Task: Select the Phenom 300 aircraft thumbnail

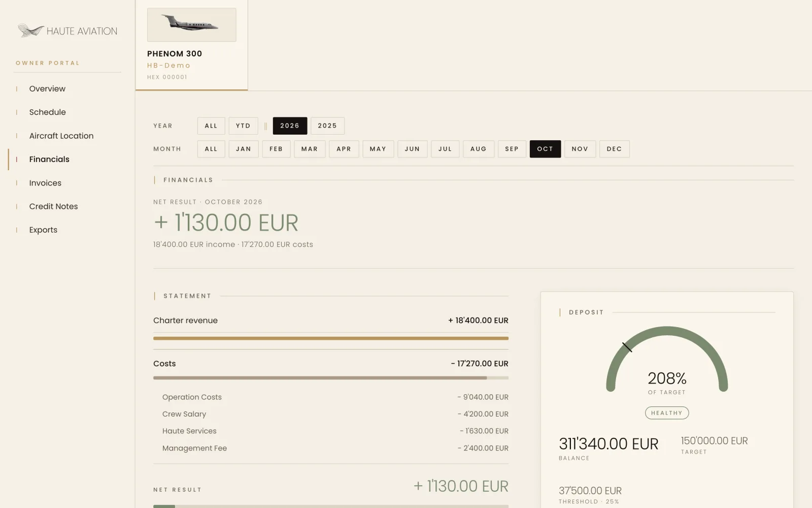Action: click(x=191, y=24)
